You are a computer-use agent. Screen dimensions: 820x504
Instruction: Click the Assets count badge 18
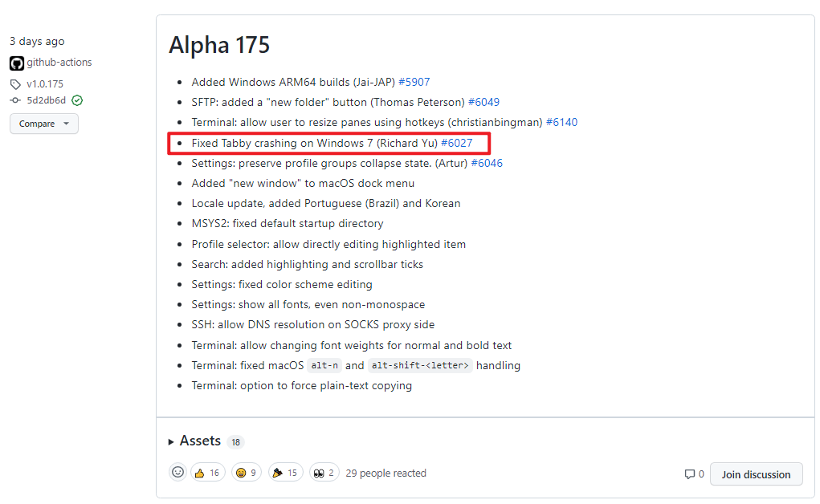coord(236,442)
